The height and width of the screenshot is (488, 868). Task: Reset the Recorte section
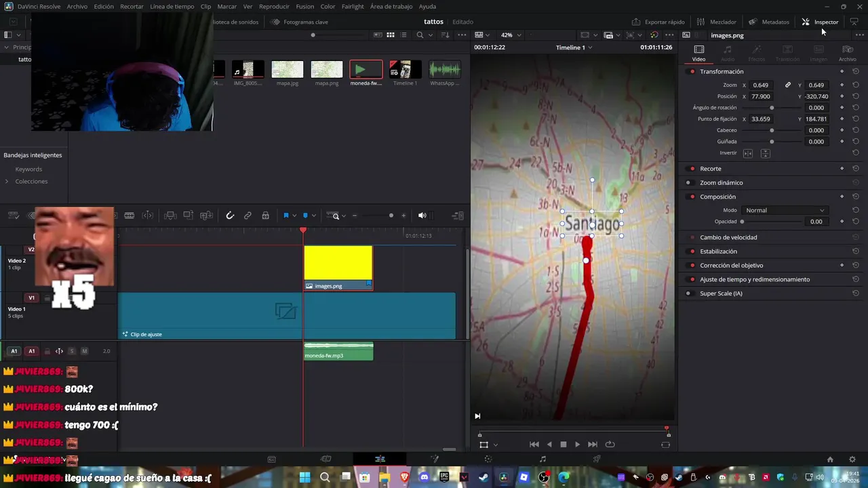point(856,169)
